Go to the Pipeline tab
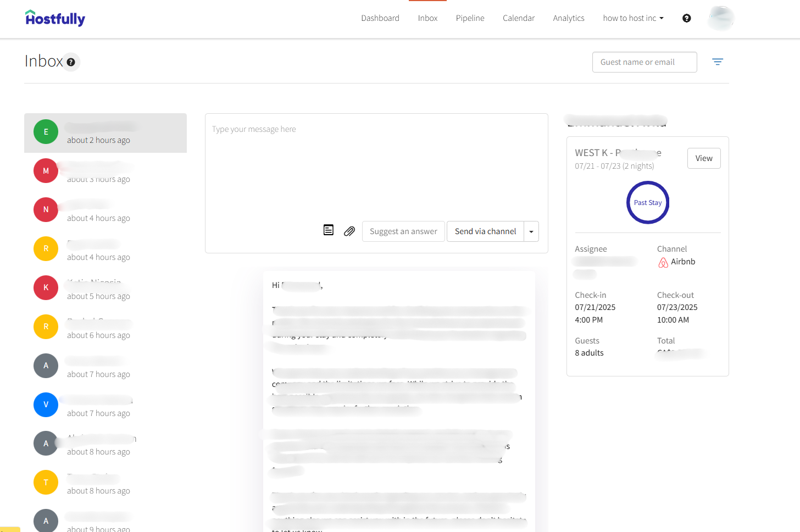The image size is (800, 532). pos(470,18)
